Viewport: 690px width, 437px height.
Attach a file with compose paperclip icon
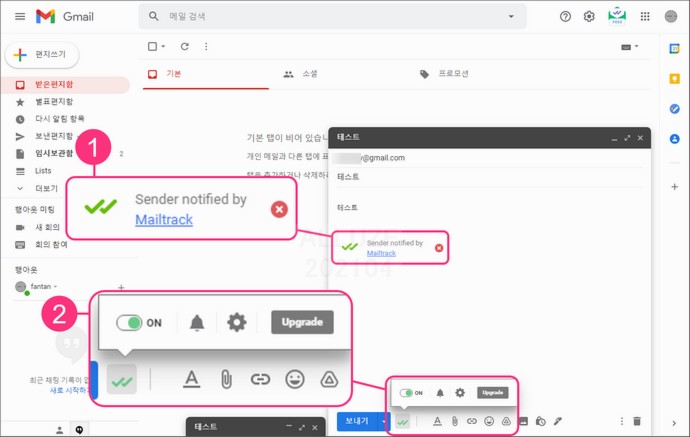[455, 421]
